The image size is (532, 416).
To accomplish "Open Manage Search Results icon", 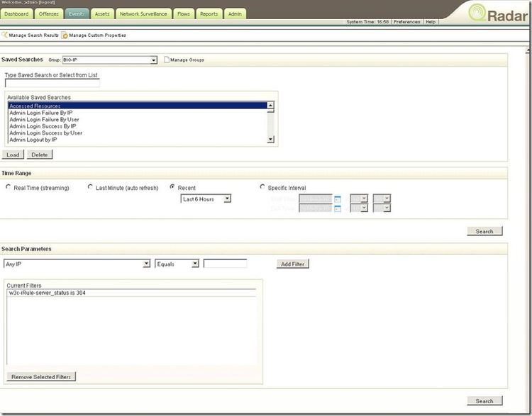I will (4, 35).
